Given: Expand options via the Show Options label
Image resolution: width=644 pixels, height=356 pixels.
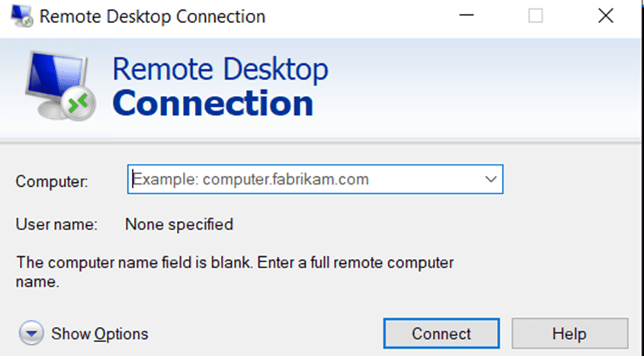Looking at the screenshot, I should pos(100,334).
